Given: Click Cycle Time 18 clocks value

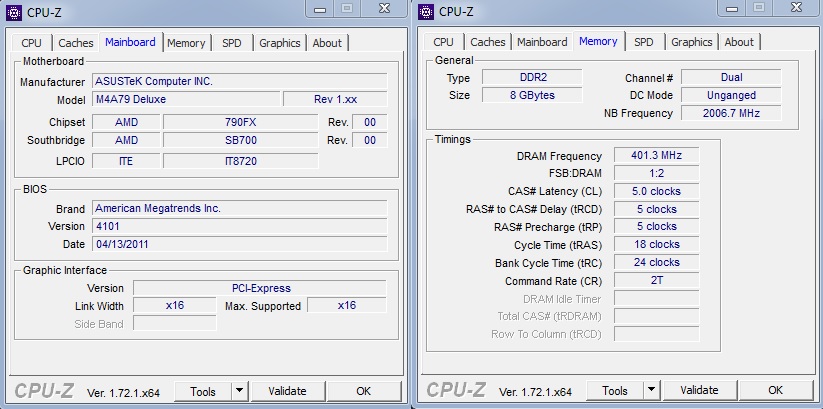Looking at the screenshot, I should tap(657, 244).
